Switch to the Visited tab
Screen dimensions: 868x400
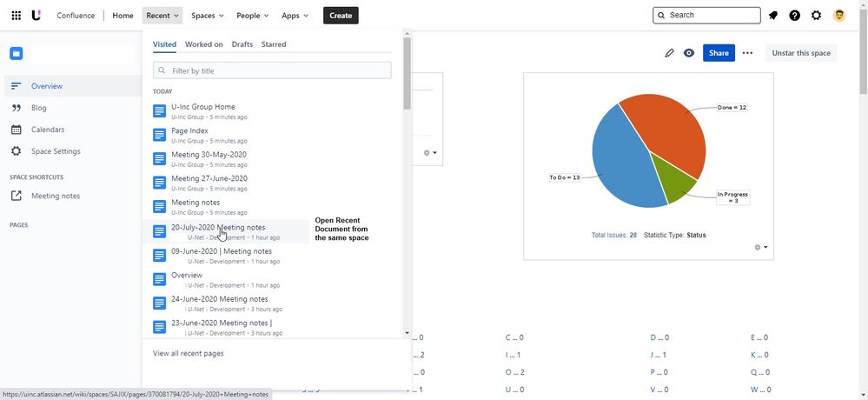click(x=164, y=44)
